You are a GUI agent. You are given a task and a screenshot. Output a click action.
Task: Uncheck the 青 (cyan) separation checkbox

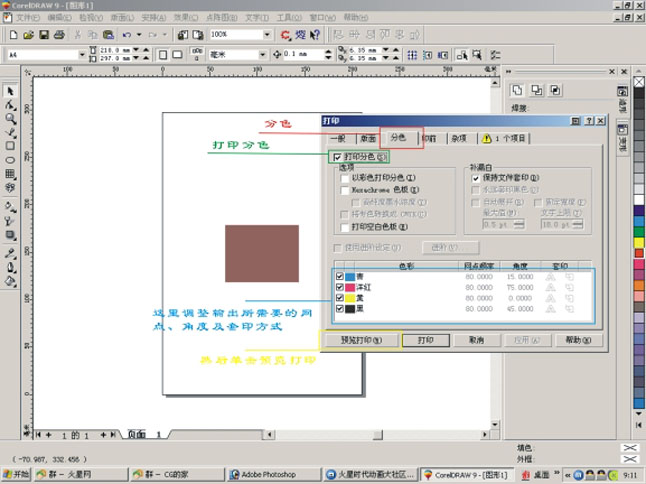point(340,276)
